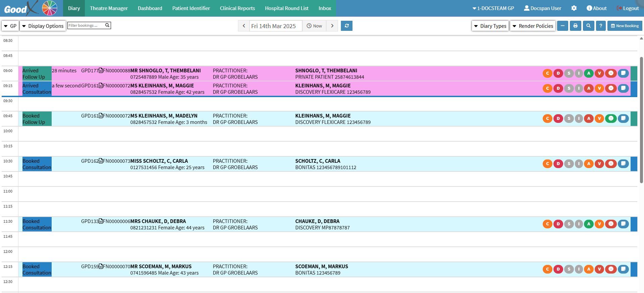Toggle green smiley on Madelyn Kleinhans booking
This screenshot has height=293, width=644.
(611, 119)
